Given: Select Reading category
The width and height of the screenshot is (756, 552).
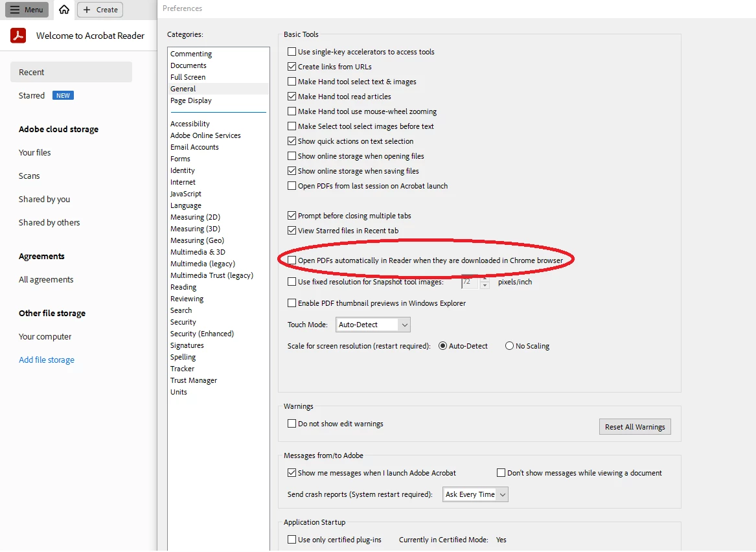Looking at the screenshot, I should tap(183, 287).
